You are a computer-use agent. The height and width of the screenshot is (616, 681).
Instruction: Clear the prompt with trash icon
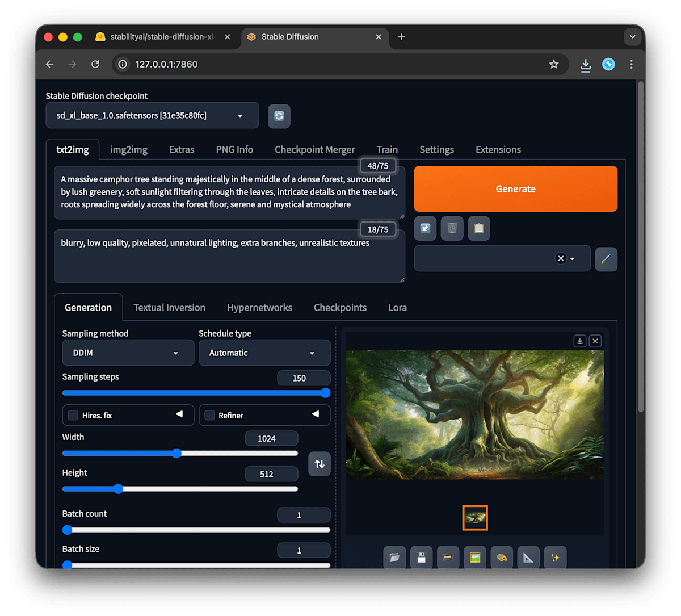[x=452, y=228]
